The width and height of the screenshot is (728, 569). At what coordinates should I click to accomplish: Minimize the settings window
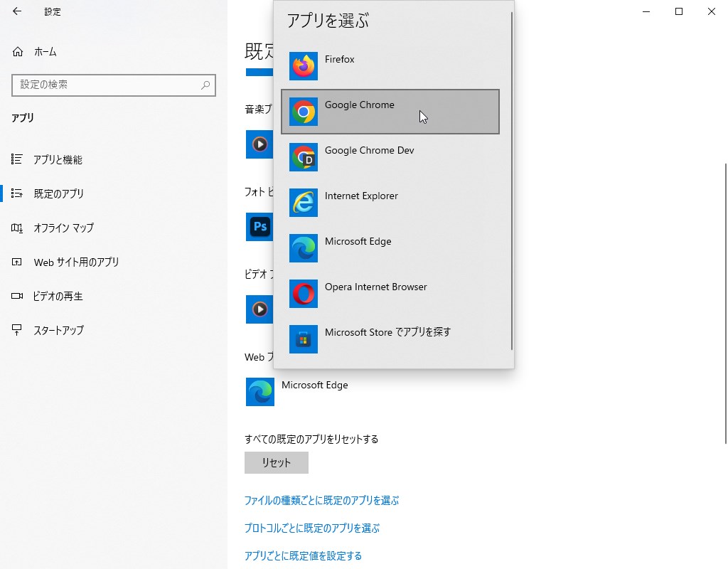(x=646, y=11)
